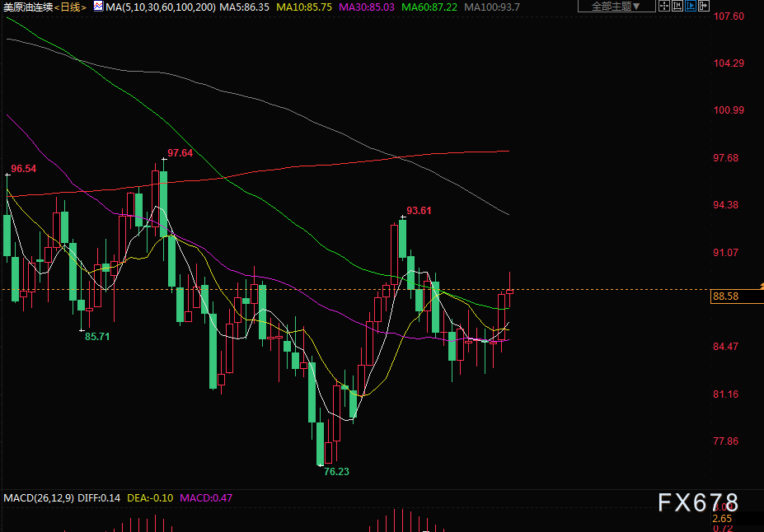Image resolution: width=764 pixels, height=532 pixels.
Task: Click the 美原油连续 symbol name
Action: coord(28,7)
